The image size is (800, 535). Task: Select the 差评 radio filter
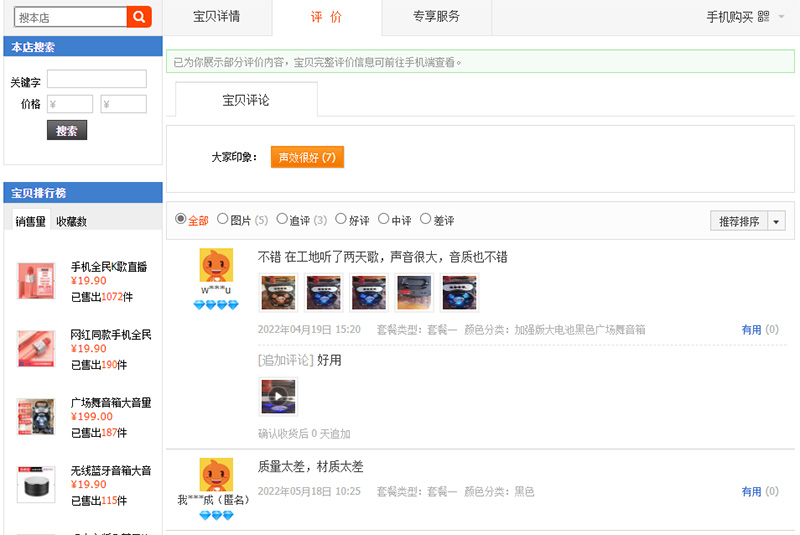coord(426,219)
